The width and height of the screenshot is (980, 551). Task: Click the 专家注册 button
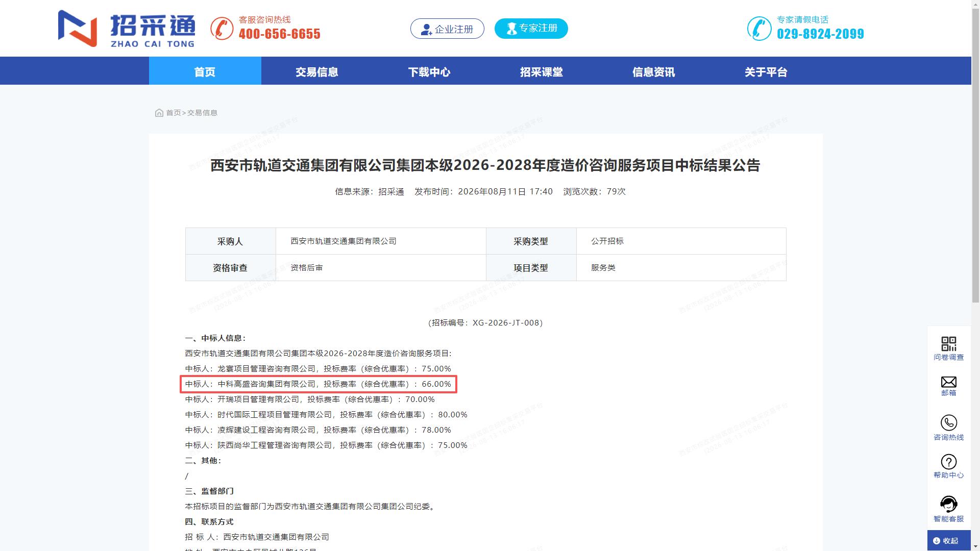point(531,28)
